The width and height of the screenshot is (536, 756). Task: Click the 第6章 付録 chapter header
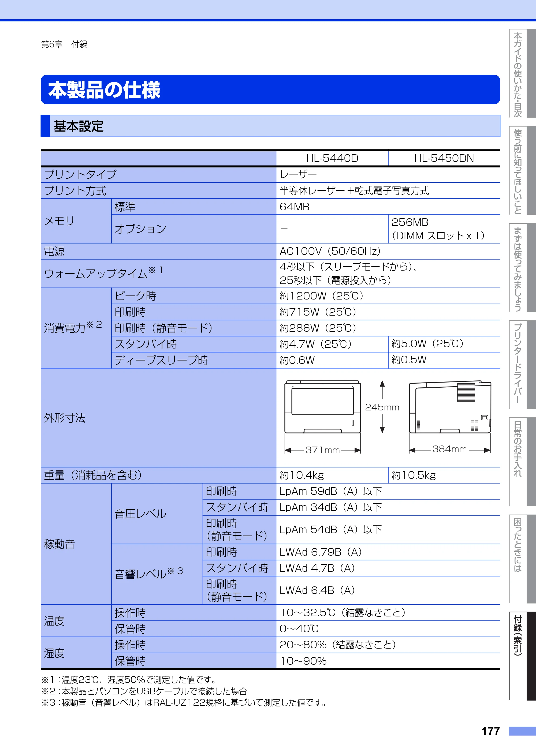[x=64, y=44]
